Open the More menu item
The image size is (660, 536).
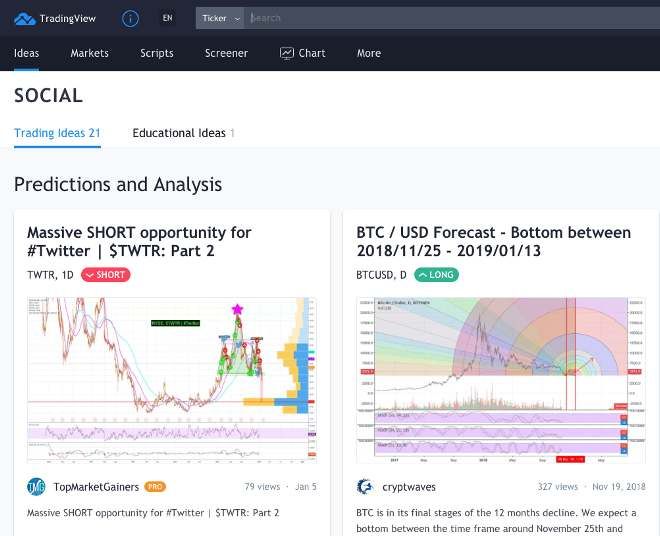coord(369,53)
